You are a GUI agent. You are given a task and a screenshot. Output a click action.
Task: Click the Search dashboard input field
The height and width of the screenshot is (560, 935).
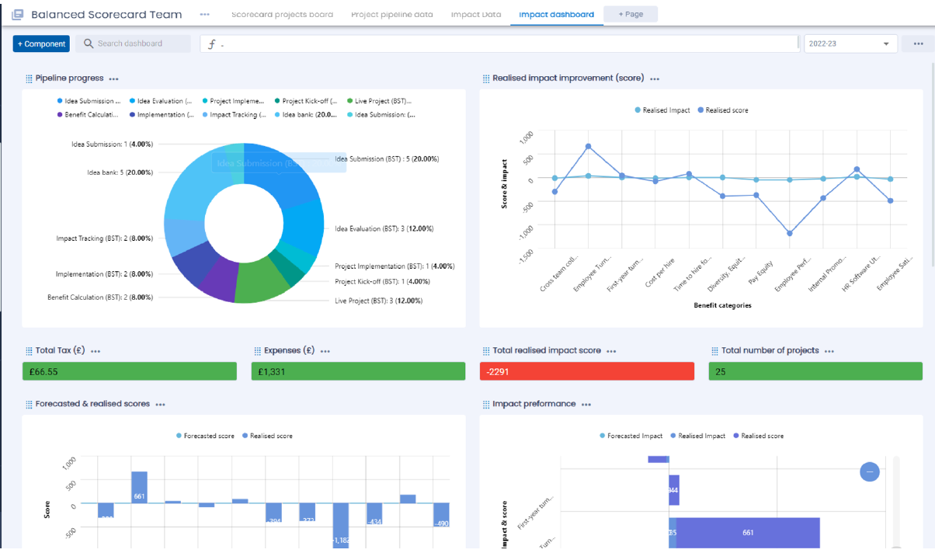coord(137,44)
